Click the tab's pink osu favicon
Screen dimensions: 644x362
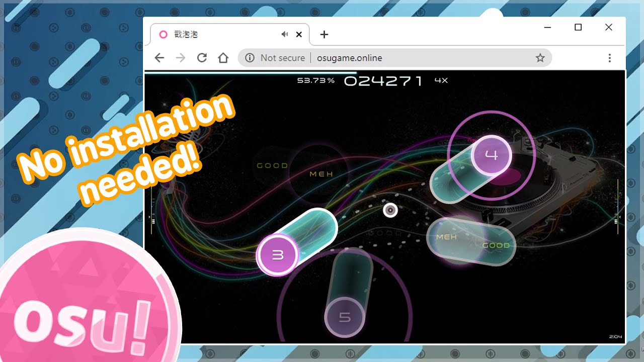point(163,34)
